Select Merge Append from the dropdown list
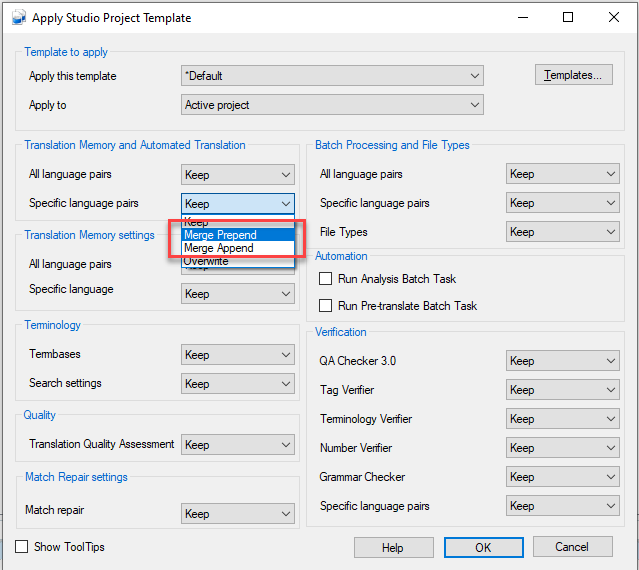639x570 pixels. coord(238,248)
